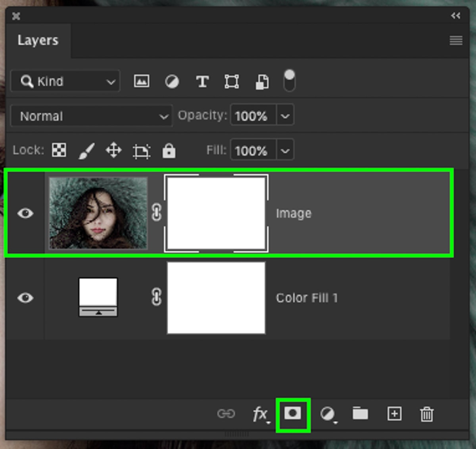The width and height of the screenshot is (476, 449).
Task: Open the Kind filter dropdown
Action: pyautogui.click(x=65, y=81)
